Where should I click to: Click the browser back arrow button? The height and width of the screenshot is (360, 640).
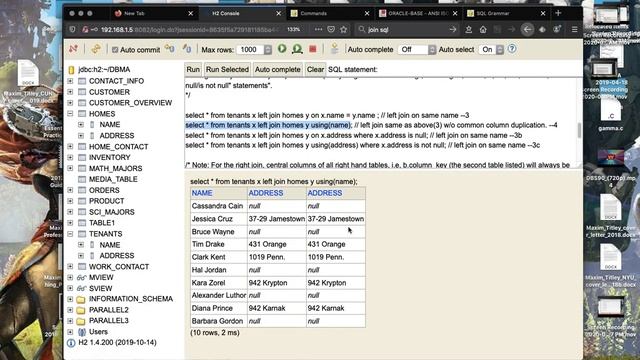[527, 29]
